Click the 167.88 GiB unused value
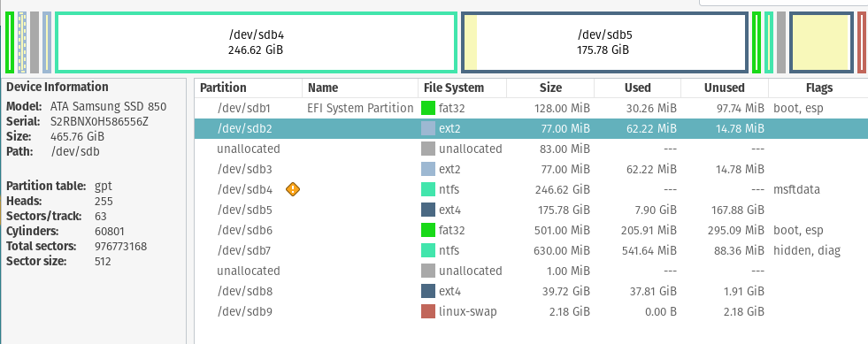The image size is (868, 344). click(x=737, y=210)
